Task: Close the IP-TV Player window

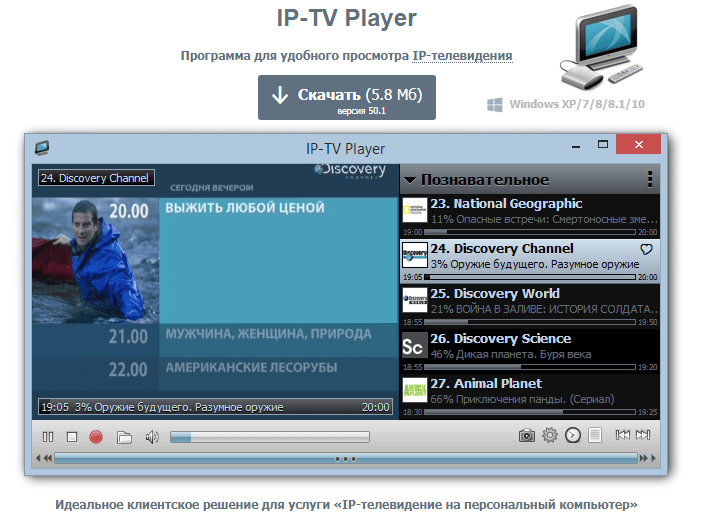Action: [x=638, y=144]
